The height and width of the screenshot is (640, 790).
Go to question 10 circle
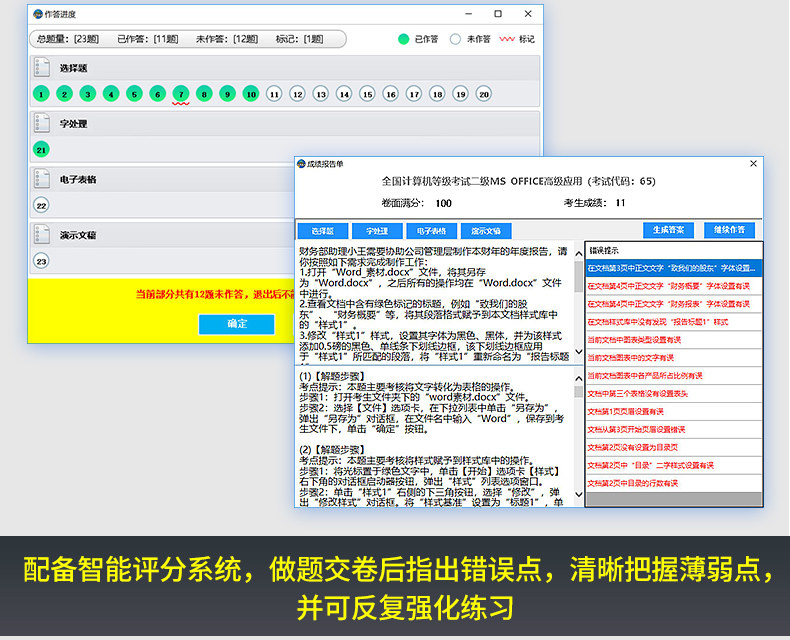tap(251, 94)
